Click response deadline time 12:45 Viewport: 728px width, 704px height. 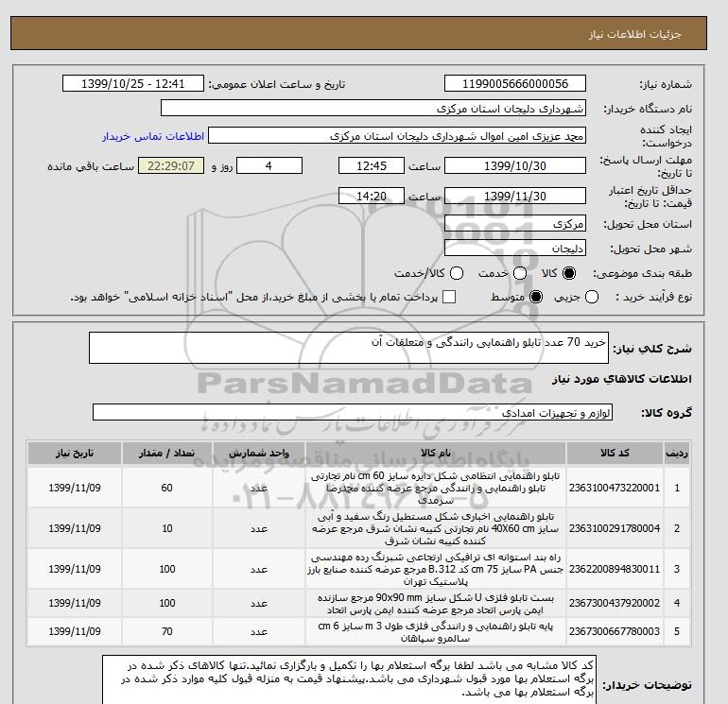tap(372, 165)
